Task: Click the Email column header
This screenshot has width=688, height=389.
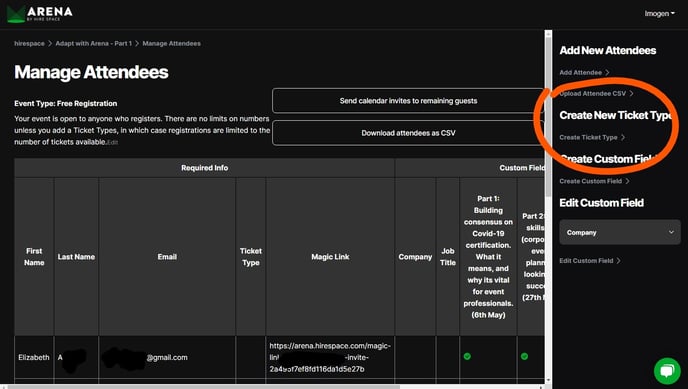Action: point(167,257)
